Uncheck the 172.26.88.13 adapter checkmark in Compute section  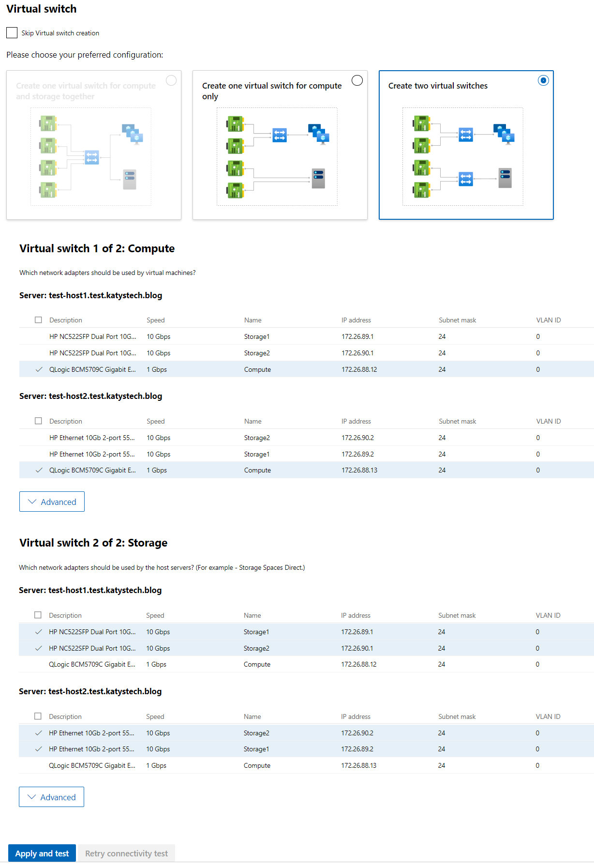(x=39, y=470)
